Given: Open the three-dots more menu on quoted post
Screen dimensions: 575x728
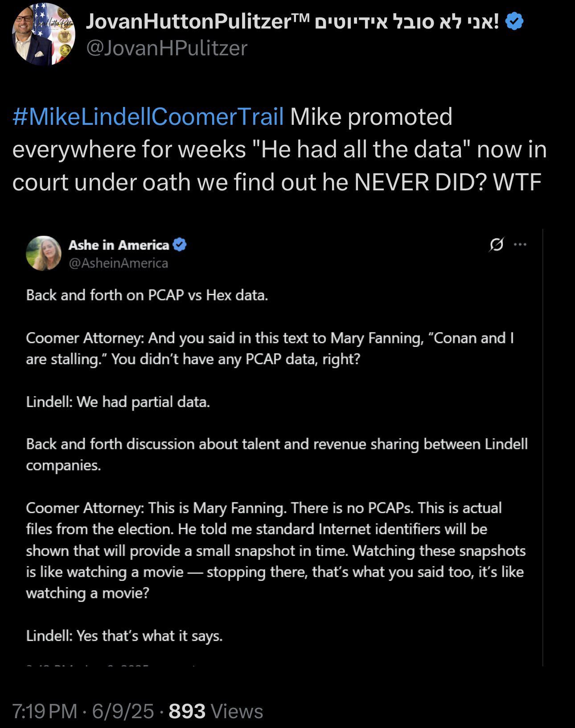Looking at the screenshot, I should pos(520,244).
